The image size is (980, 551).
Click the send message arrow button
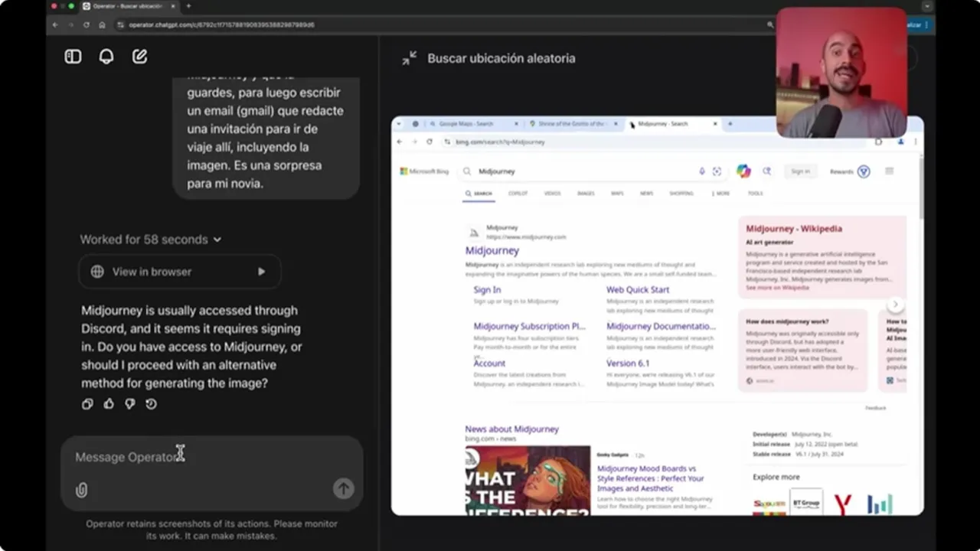(x=344, y=489)
